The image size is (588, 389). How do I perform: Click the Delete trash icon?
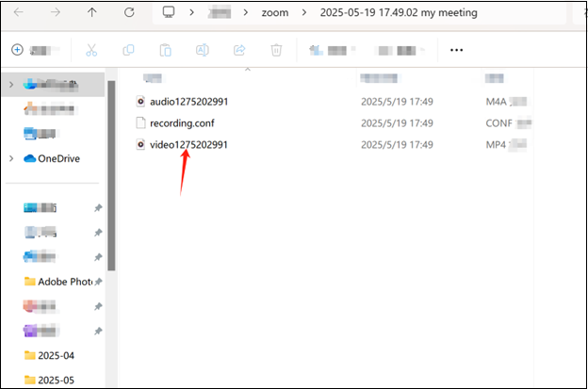276,50
